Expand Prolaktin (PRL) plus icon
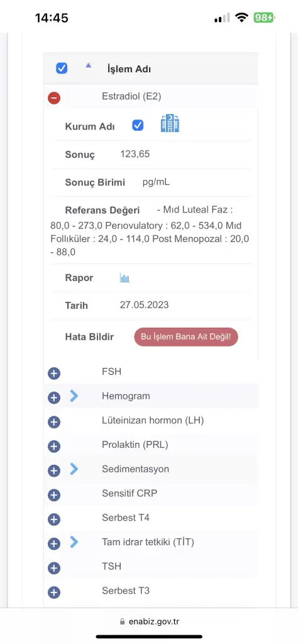 [x=54, y=447]
